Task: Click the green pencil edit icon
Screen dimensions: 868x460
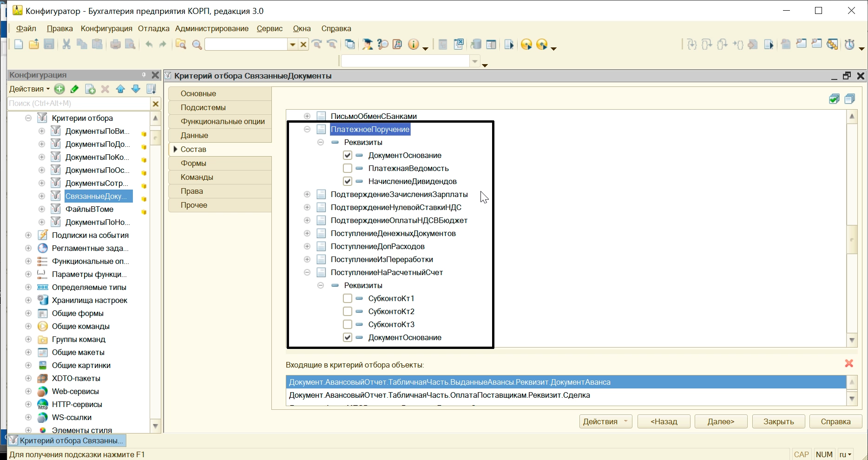Action: (74, 89)
